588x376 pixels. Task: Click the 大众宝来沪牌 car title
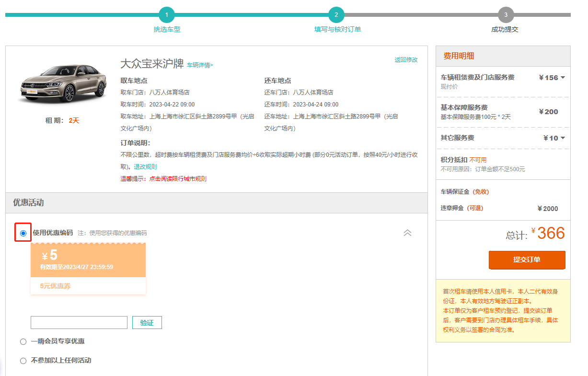[152, 64]
